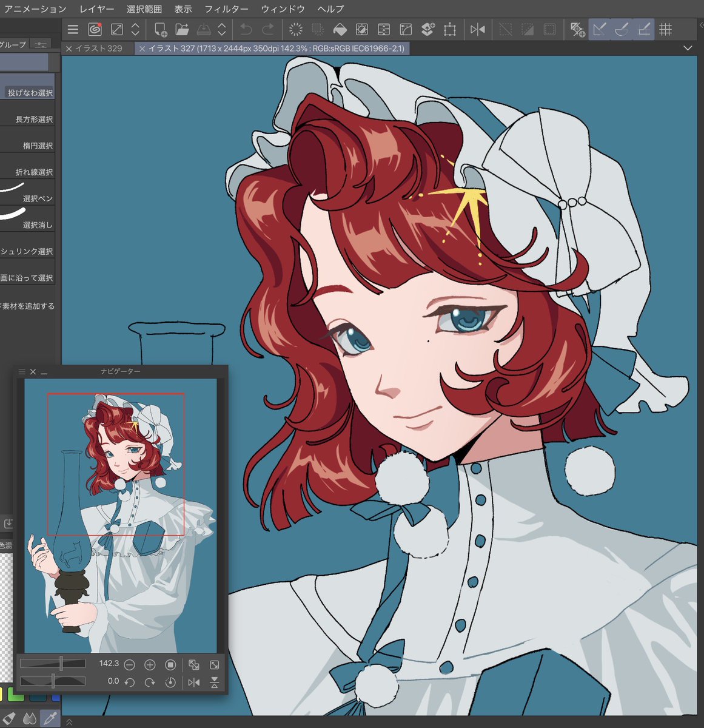Click the clear outside selection icon
Screen dimensions: 704x728
pyautogui.click(x=318, y=29)
